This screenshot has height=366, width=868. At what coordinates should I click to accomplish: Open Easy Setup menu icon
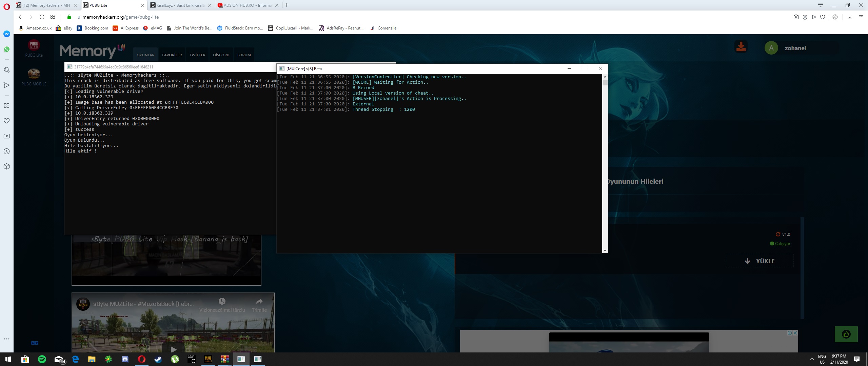[x=861, y=17]
